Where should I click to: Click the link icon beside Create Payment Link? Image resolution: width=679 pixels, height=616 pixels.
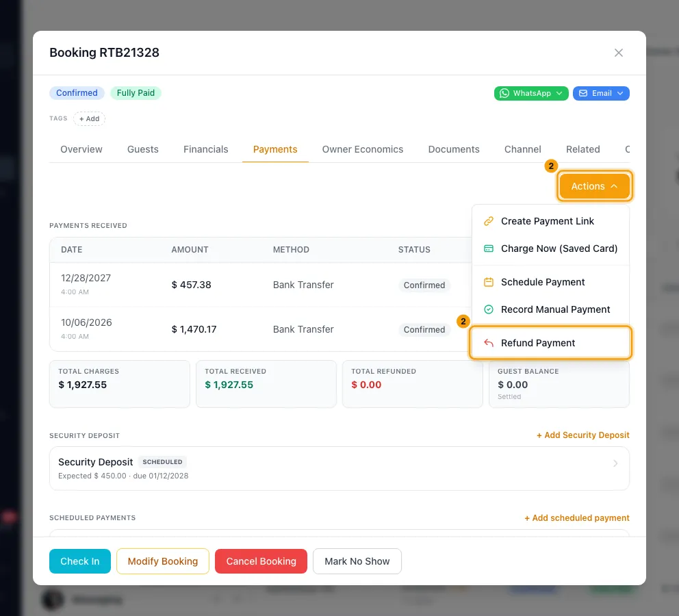489,221
